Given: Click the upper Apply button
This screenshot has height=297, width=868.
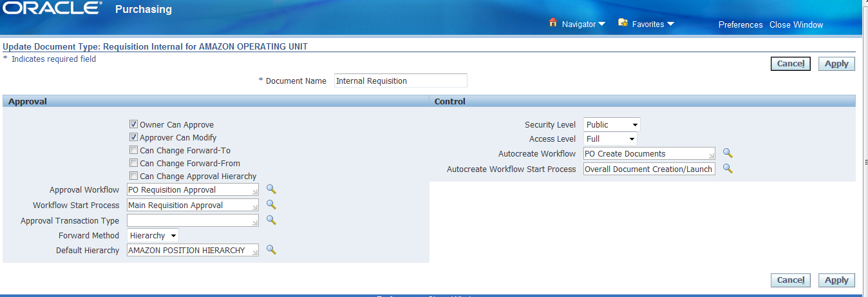Looking at the screenshot, I should pyautogui.click(x=836, y=64).
